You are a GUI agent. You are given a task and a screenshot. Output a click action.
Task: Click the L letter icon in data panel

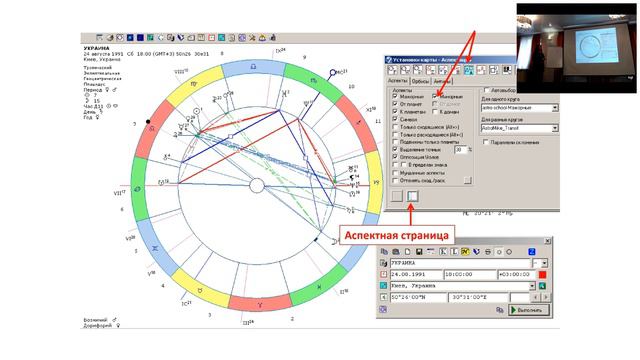click(x=455, y=252)
